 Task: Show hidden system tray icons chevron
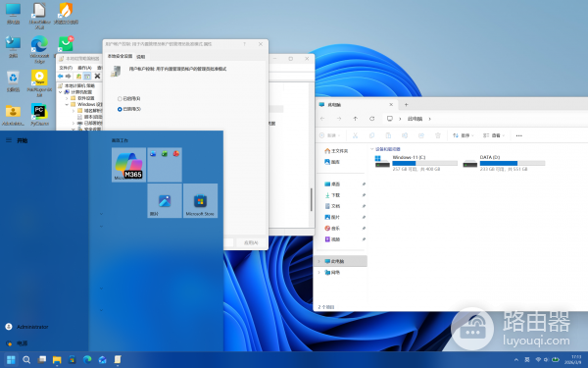pyautogui.click(x=516, y=360)
